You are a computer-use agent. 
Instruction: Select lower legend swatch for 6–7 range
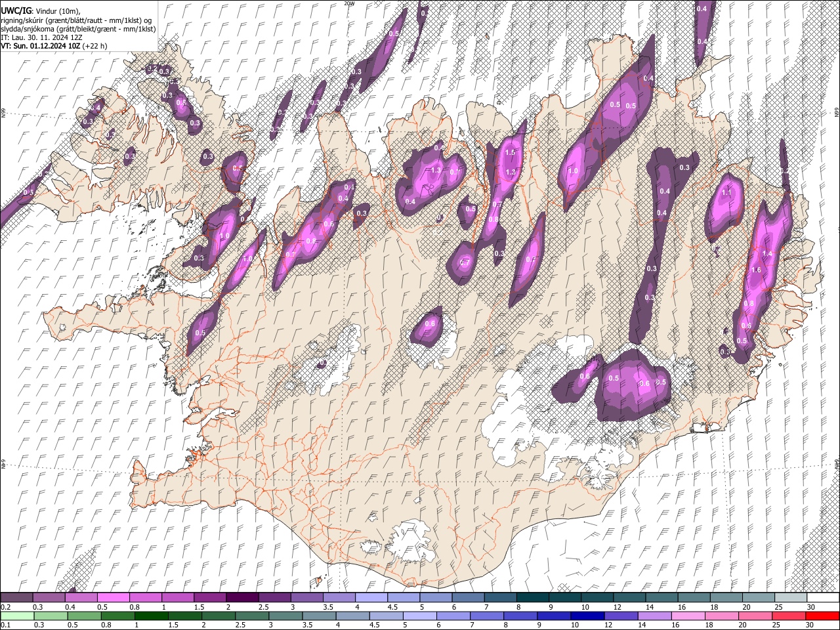(453, 616)
